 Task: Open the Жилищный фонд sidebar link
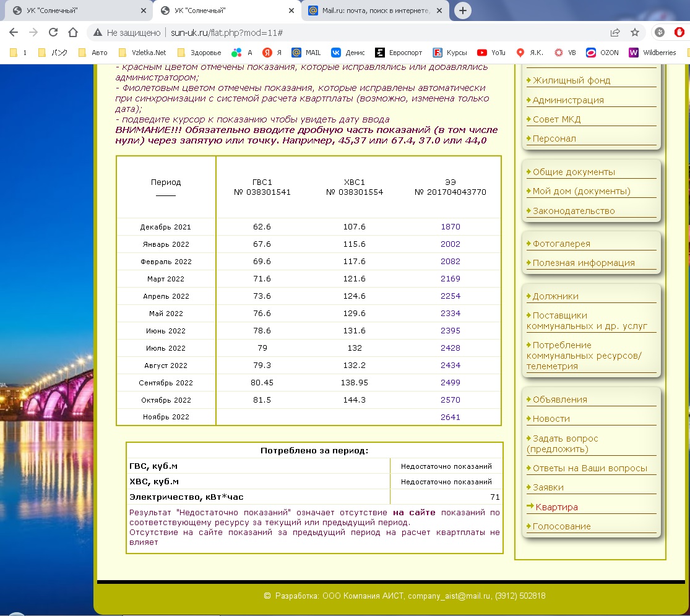[x=571, y=80]
